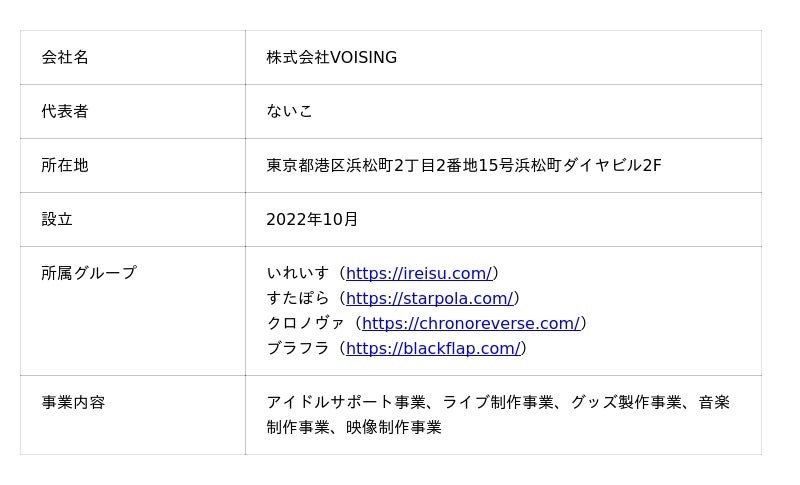Click the ブラフラ group name text
This screenshot has width=800, height=485.
pos(297,348)
